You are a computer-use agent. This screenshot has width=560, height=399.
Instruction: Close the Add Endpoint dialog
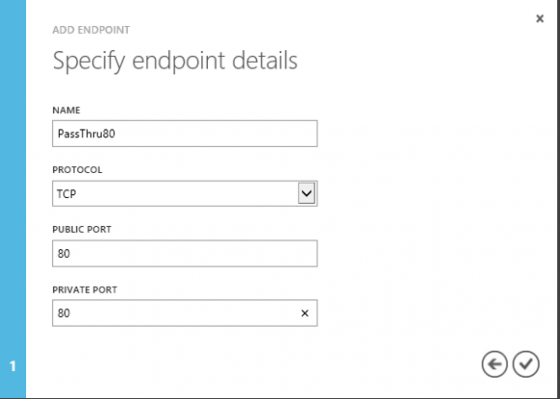540,19
